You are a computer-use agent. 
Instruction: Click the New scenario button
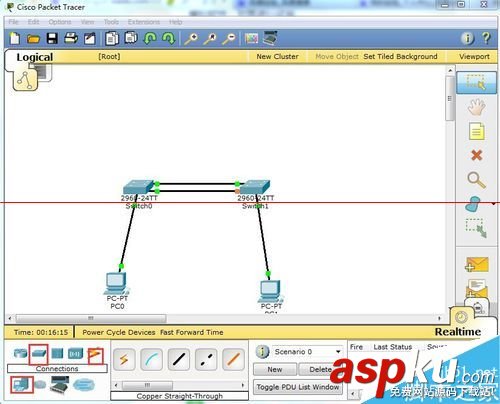pos(275,369)
